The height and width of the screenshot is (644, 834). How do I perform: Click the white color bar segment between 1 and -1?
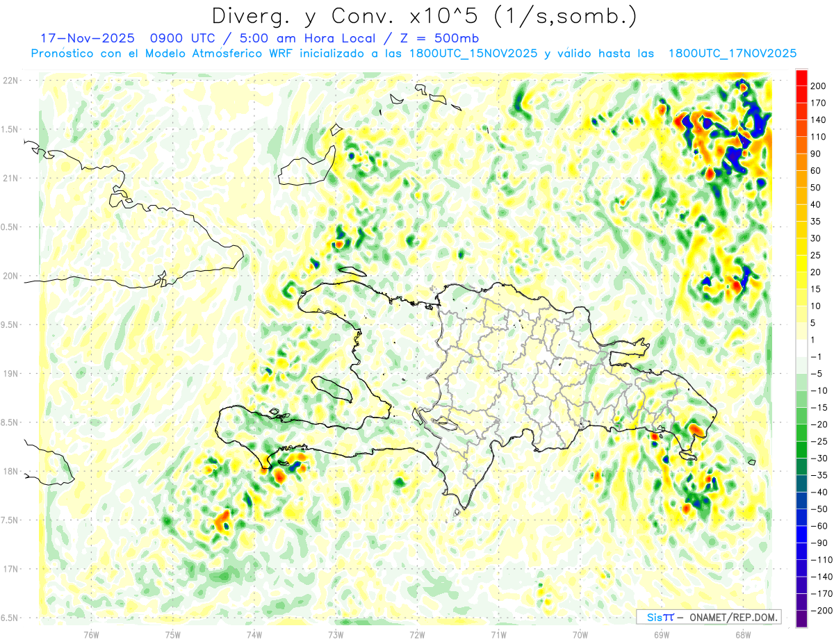[801, 348]
